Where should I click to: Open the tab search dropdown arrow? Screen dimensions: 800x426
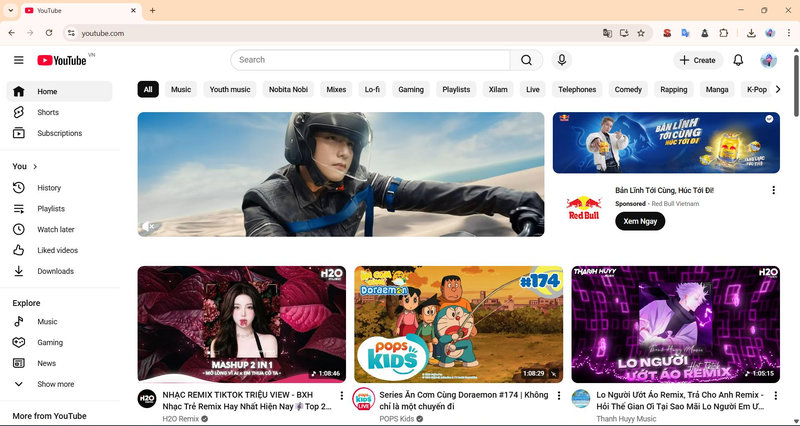pyautogui.click(x=10, y=10)
